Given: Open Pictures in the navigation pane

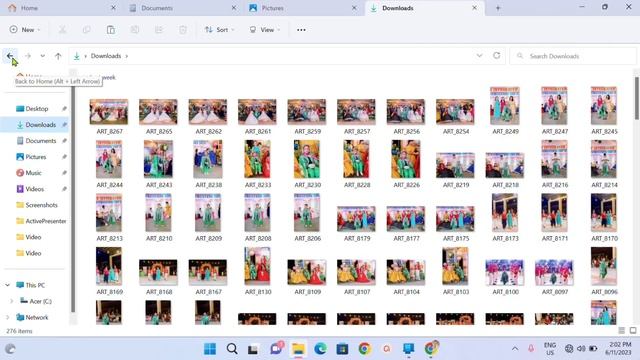Looking at the screenshot, I should [x=37, y=157].
